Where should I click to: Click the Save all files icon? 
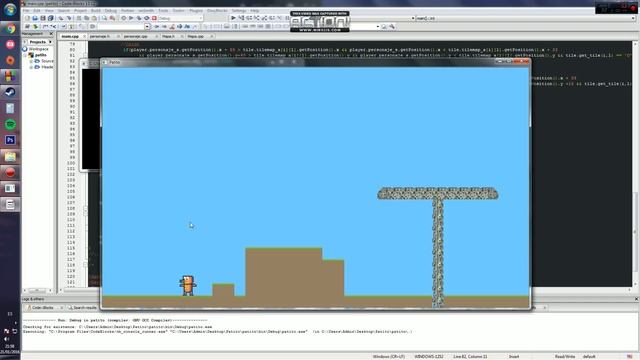click(x=51, y=18)
